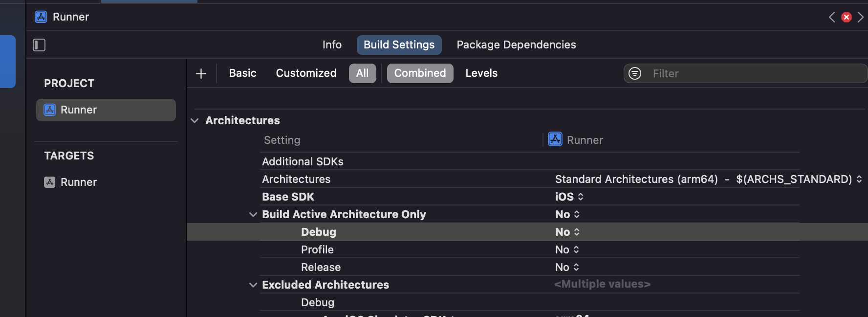Screen dimensions: 868x317
Task: Toggle the sidebar panel icon
Action: [x=39, y=45]
